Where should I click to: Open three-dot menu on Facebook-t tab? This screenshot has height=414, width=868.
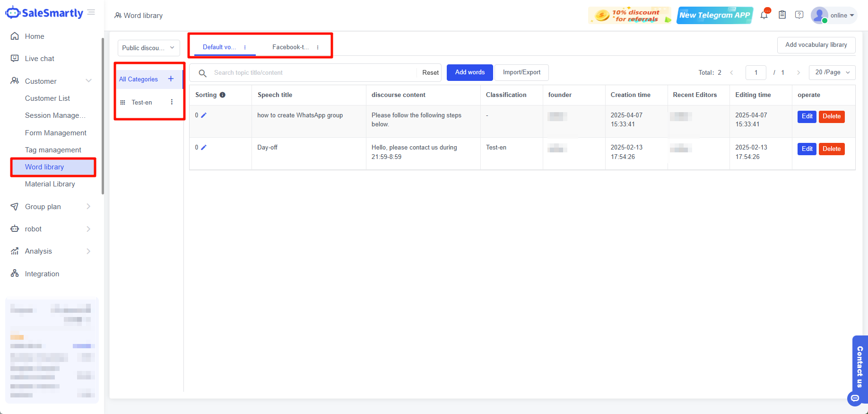(318, 47)
